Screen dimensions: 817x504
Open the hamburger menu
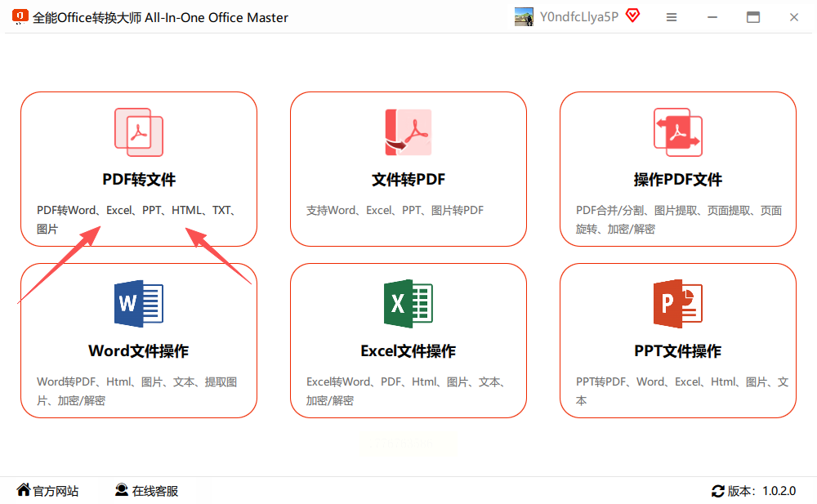[x=672, y=17]
